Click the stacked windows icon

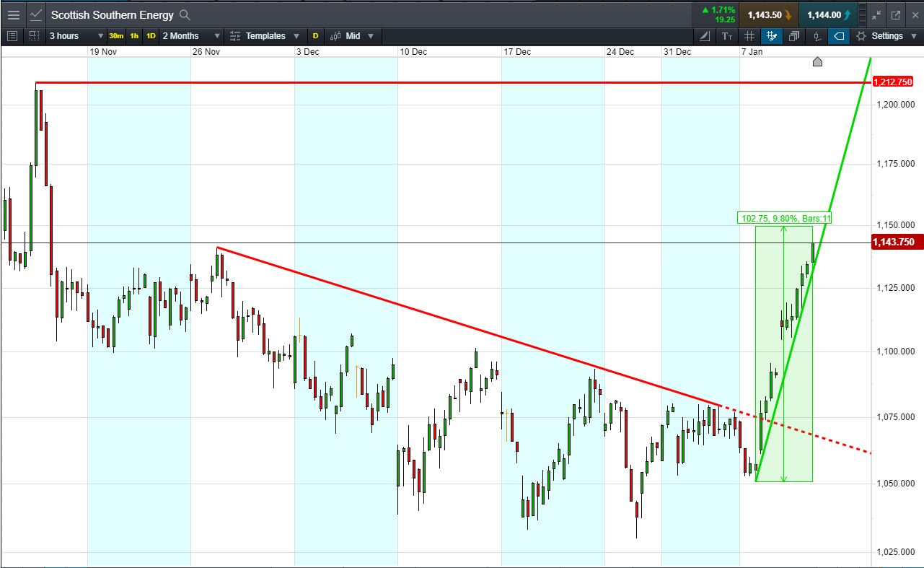point(794,36)
